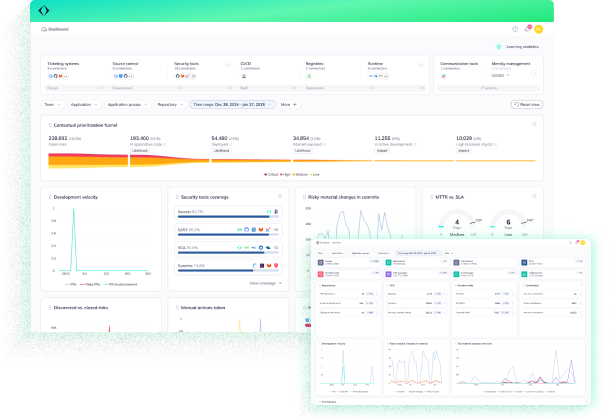This screenshot has width=610, height=419.
Task: Select the Time range filter chip
Action: point(231,104)
